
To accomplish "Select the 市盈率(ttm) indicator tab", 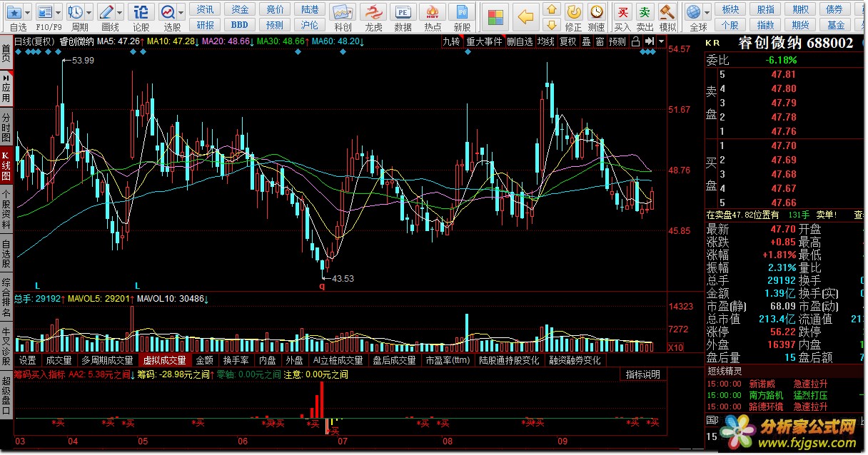I will 448,361.
